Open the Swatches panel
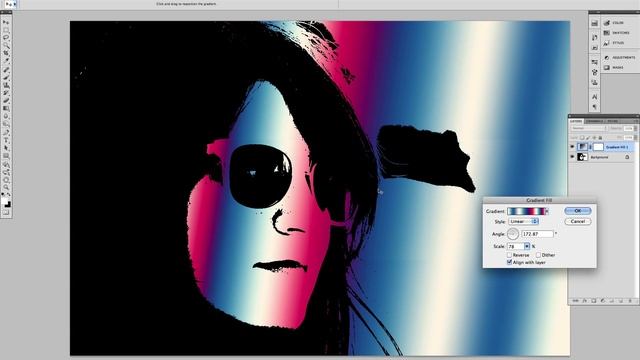 616,33
